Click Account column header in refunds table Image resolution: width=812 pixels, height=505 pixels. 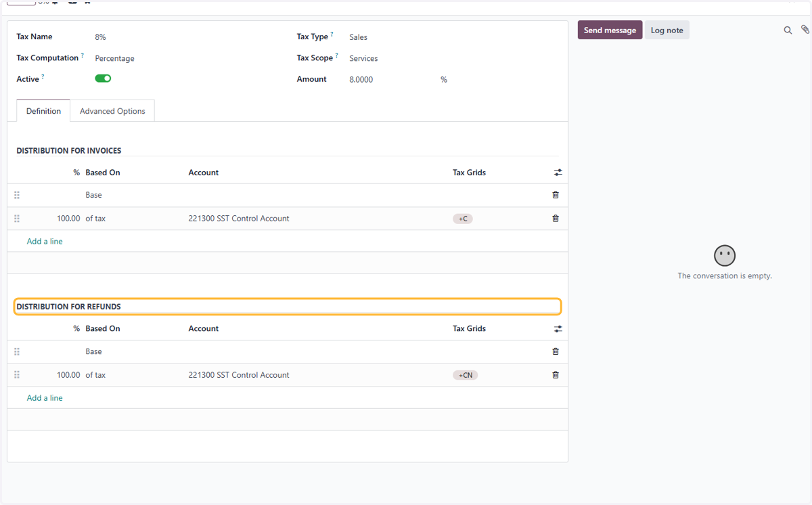[x=204, y=328]
